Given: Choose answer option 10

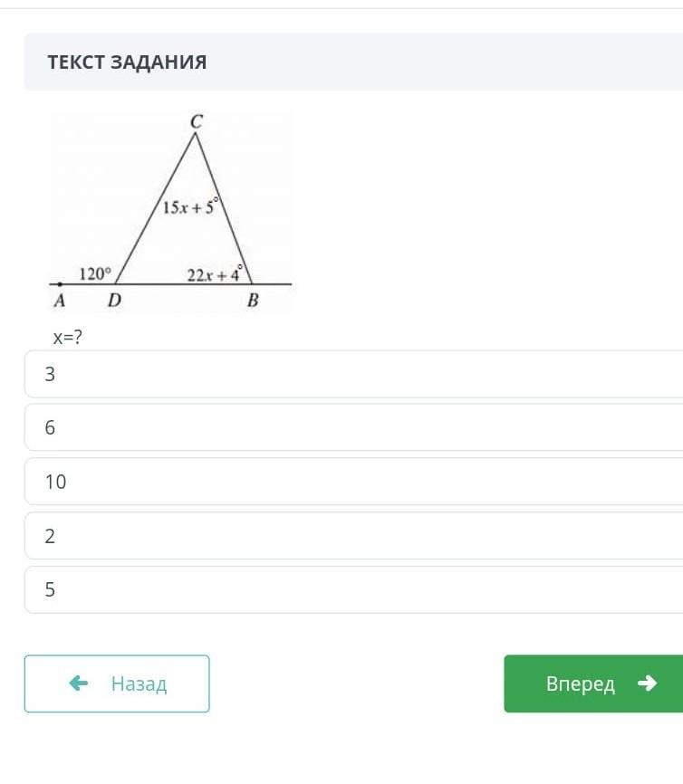Looking at the screenshot, I should (x=353, y=482).
